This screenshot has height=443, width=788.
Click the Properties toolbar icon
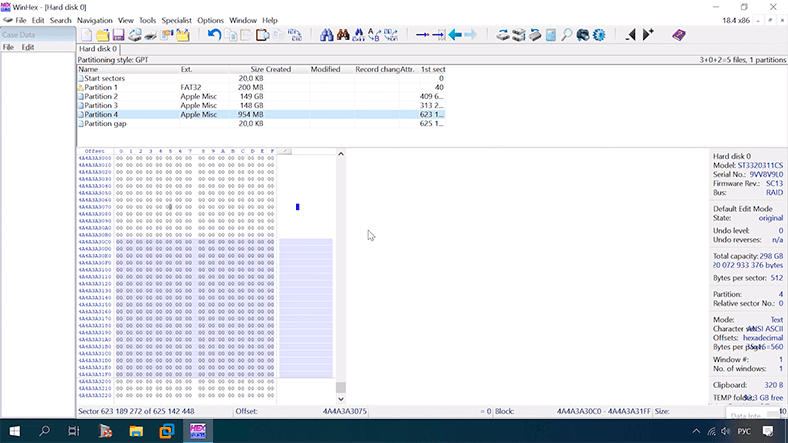pos(166,35)
